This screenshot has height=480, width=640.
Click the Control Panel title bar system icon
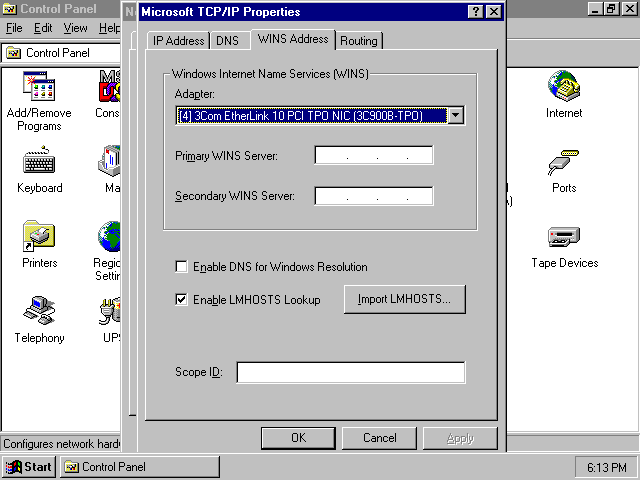point(10,9)
